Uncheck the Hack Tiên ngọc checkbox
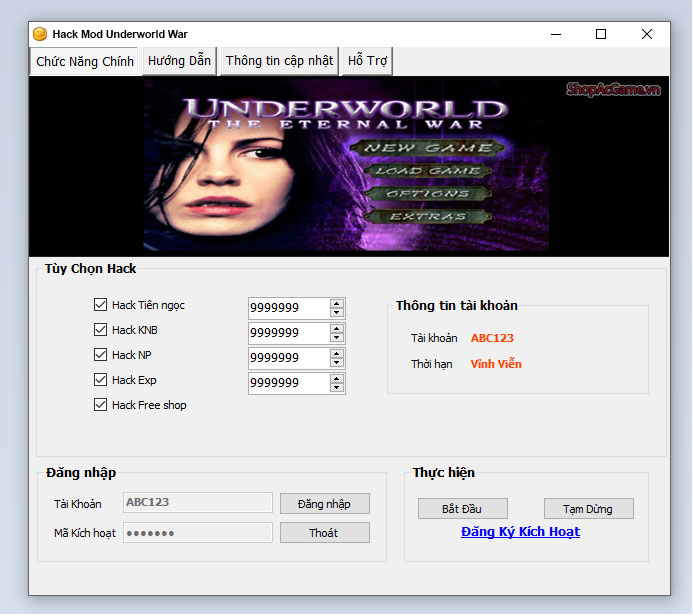The image size is (693, 616). pyautogui.click(x=100, y=304)
